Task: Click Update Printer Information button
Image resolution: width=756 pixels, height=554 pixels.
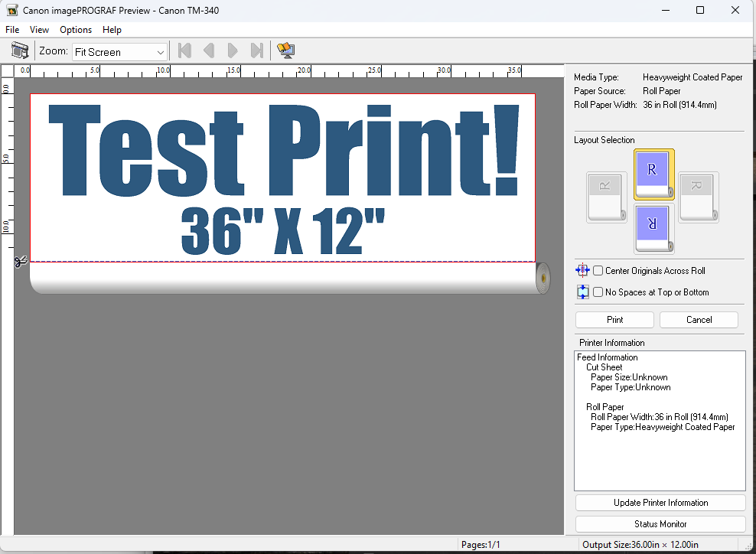Action: 660,503
